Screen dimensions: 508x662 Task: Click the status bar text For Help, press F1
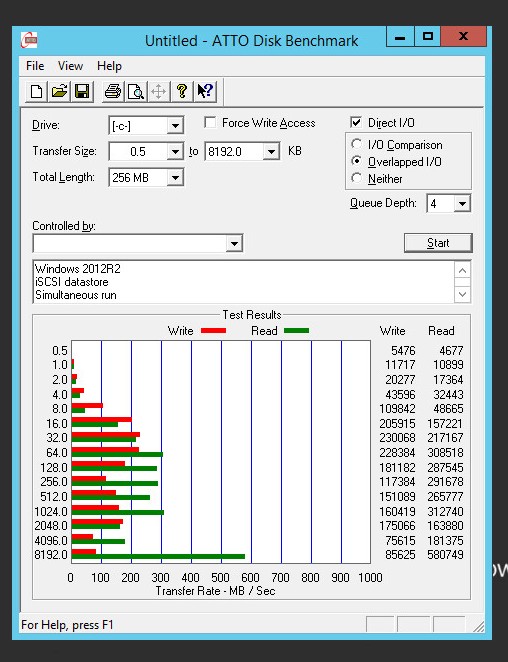point(67,625)
